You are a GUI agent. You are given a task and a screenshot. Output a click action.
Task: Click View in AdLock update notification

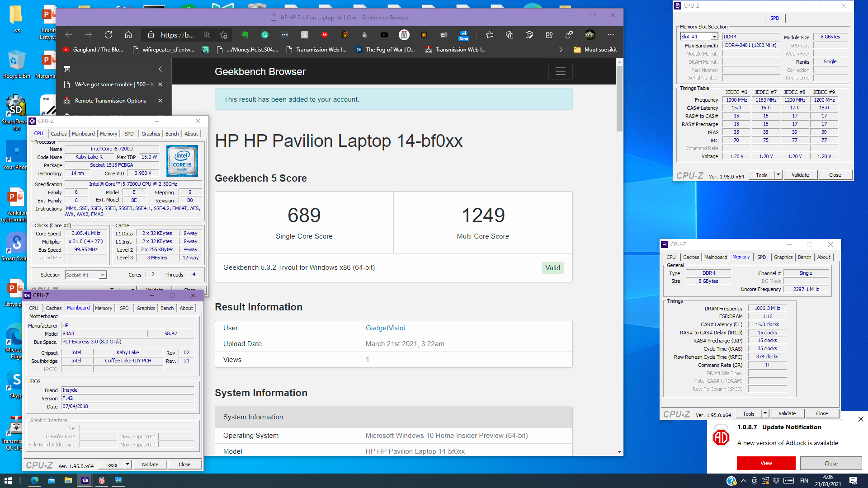point(766,463)
